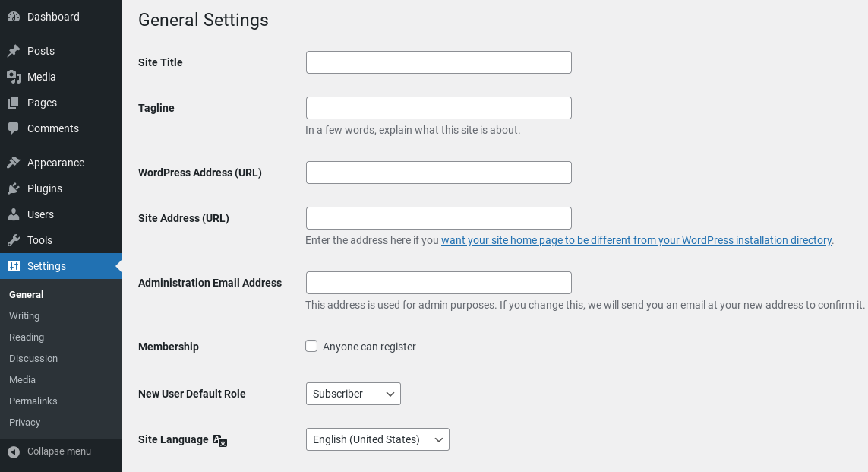Click the Pages icon in the sidebar
The width and height of the screenshot is (868, 472).
pyautogui.click(x=14, y=103)
